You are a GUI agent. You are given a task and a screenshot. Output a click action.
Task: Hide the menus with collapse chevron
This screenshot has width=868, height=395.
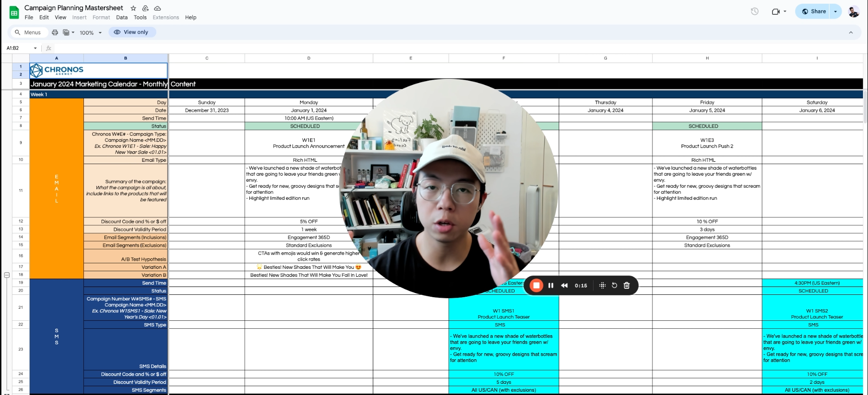pyautogui.click(x=851, y=32)
